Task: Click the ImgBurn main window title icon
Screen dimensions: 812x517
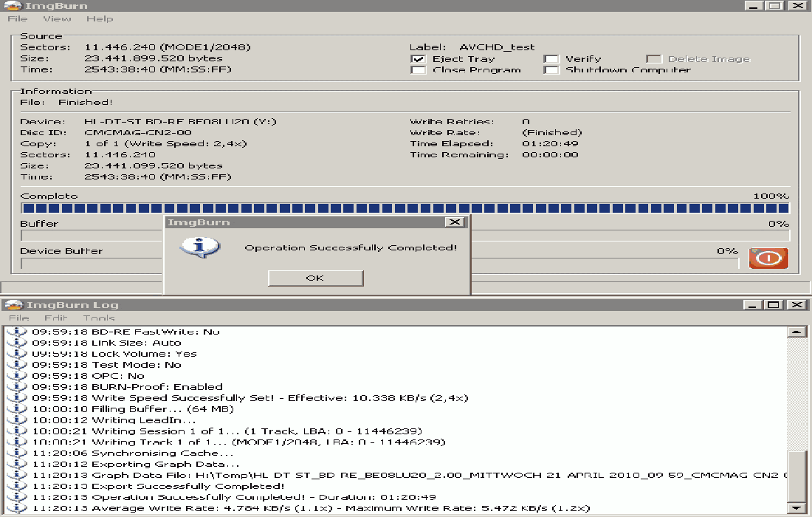Action: [x=10, y=5]
